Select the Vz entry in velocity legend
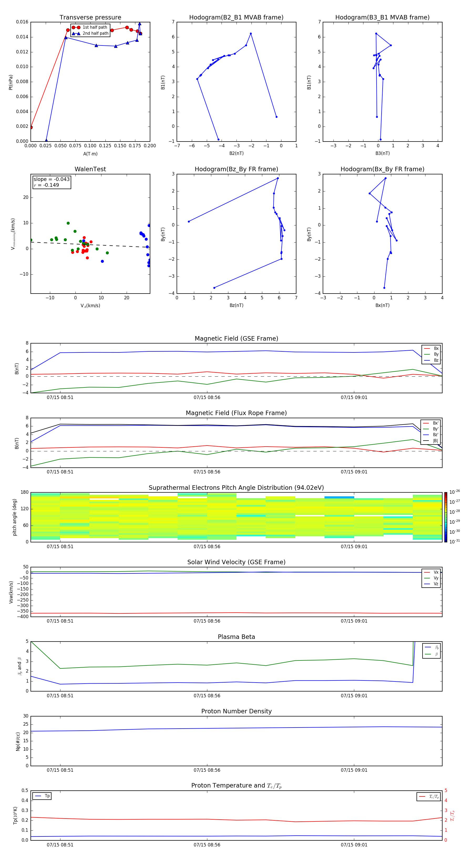 tap(431, 584)
